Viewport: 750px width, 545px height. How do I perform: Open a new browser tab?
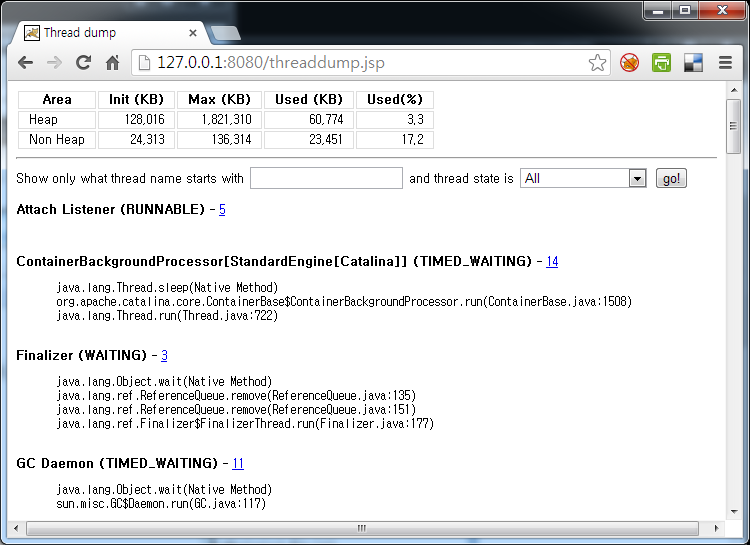coord(226,34)
